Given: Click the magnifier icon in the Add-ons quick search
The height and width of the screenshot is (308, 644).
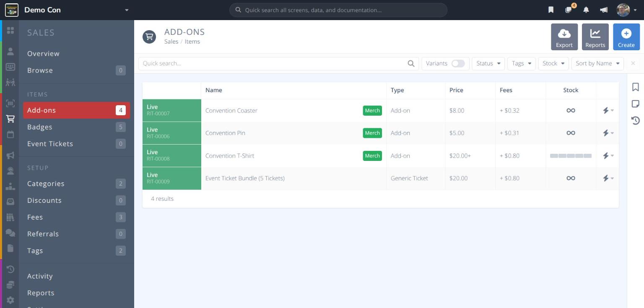Looking at the screenshot, I should [411, 64].
